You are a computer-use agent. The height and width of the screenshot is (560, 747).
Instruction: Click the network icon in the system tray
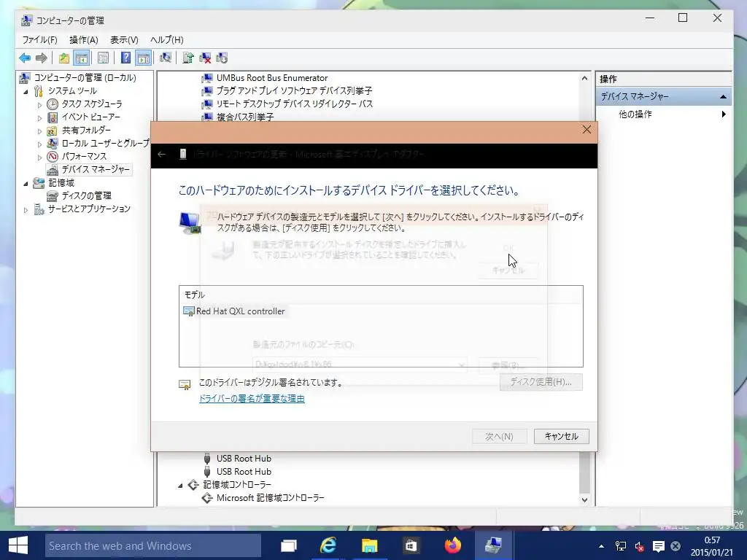click(x=620, y=546)
